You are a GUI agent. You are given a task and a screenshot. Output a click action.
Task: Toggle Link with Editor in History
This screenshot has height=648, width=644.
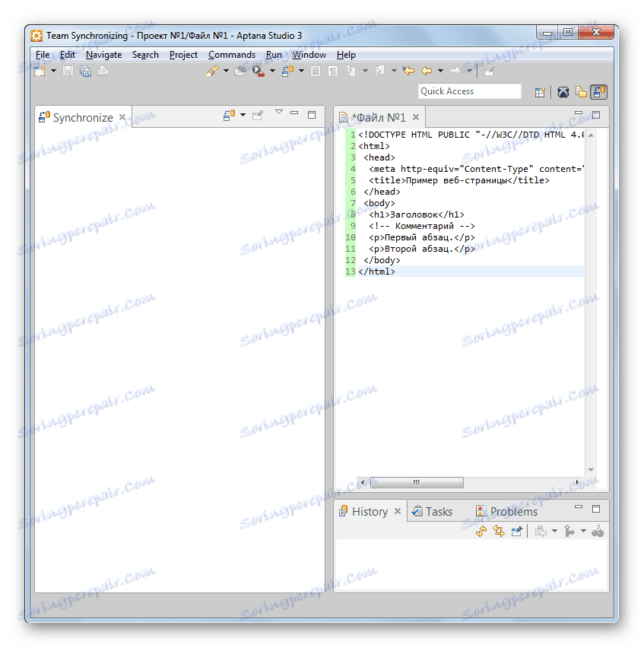pyautogui.click(x=499, y=532)
